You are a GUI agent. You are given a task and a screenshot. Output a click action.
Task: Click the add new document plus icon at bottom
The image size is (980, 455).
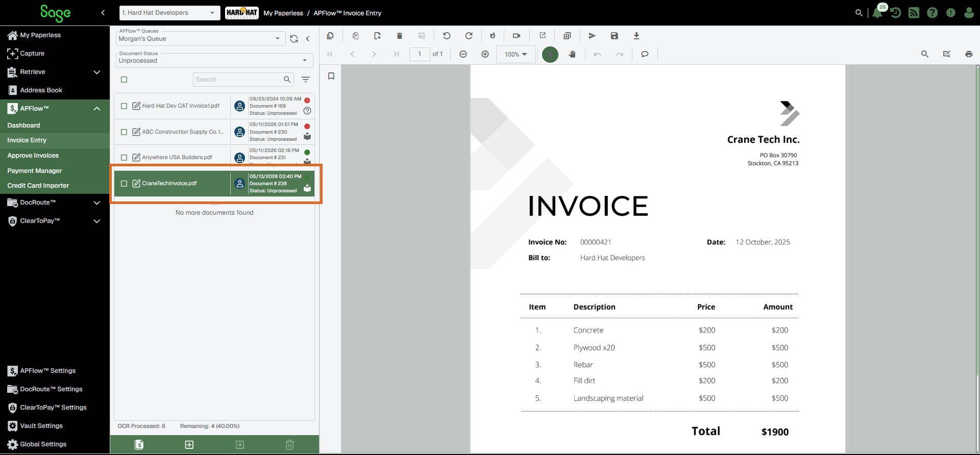click(x=189, y=445)
